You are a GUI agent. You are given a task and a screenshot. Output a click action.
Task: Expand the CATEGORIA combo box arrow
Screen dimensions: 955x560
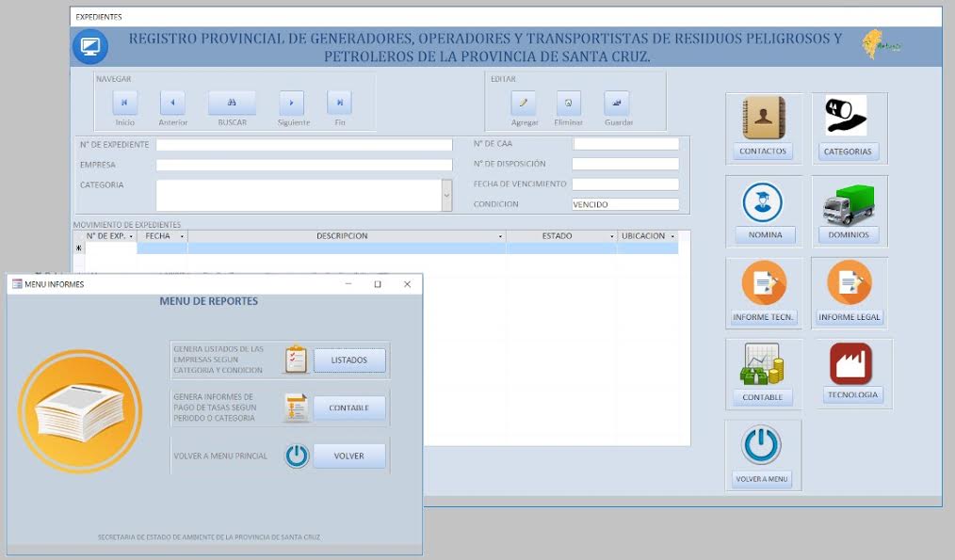click(446, 196)
